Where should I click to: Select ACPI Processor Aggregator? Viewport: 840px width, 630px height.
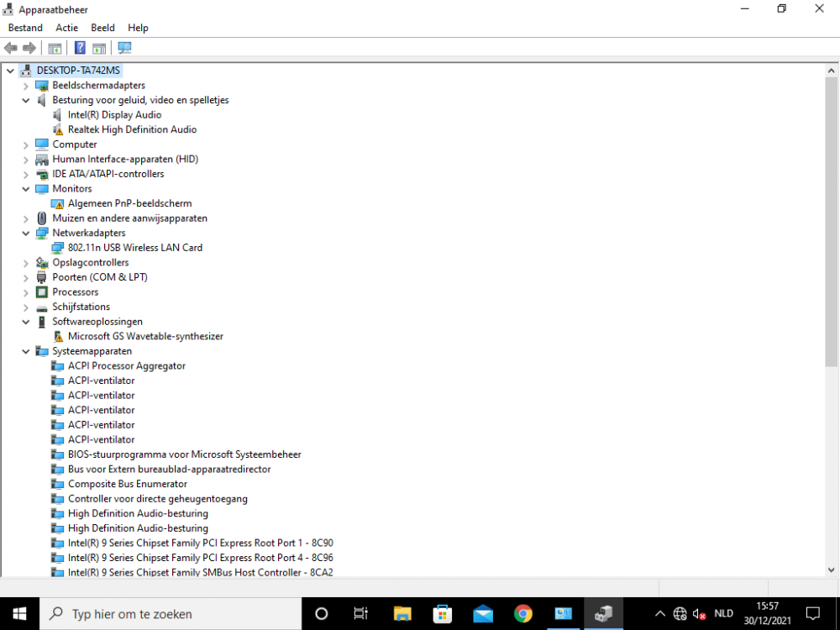tap(127, 366)
